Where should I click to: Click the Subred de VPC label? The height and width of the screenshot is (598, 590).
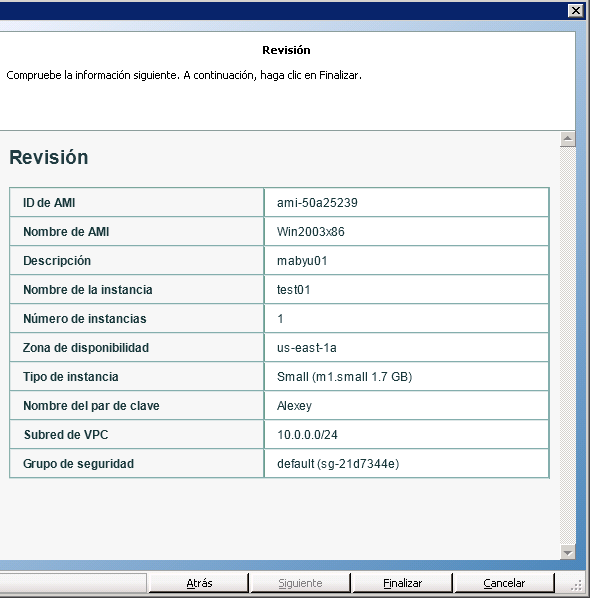[66, 434]
